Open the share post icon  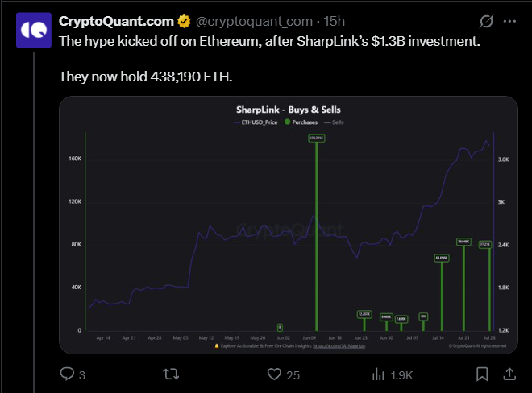pyautogui.click(x=509, y=374)
